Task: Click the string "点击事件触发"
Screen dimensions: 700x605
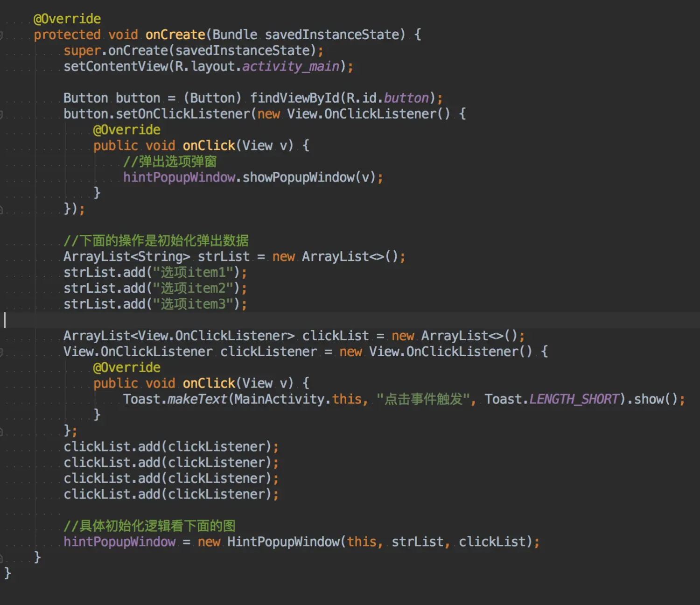Action: point(423,399)
